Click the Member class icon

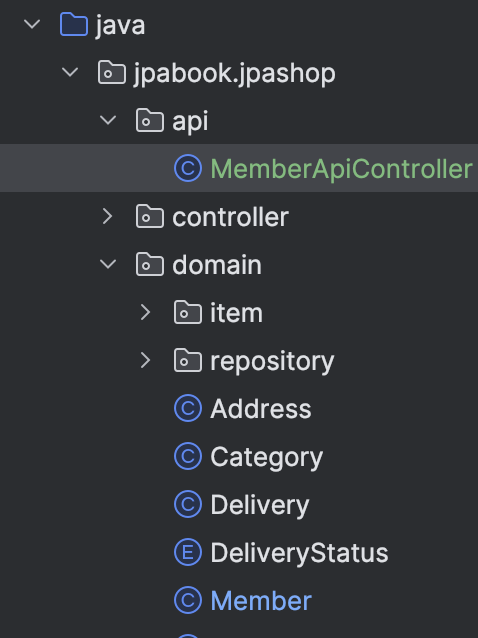click(188, 600)
